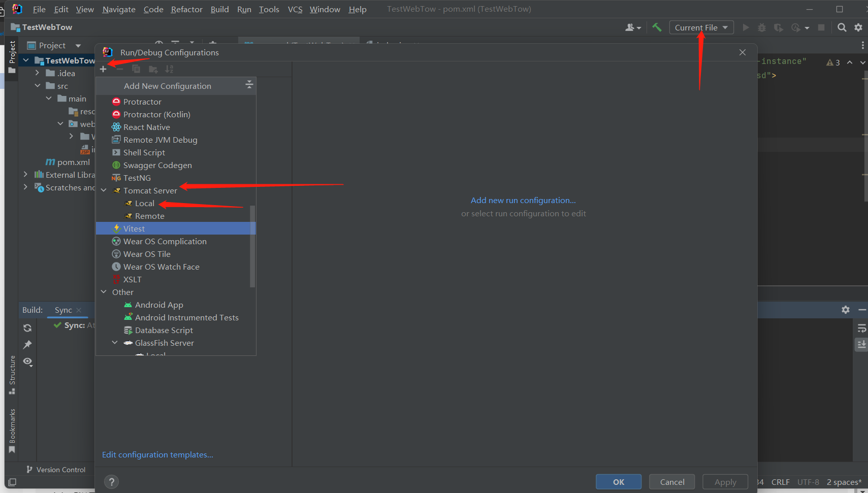Click the Reload/Sync icon in Build panel
The image size is (868, 493).
(27, 328)
